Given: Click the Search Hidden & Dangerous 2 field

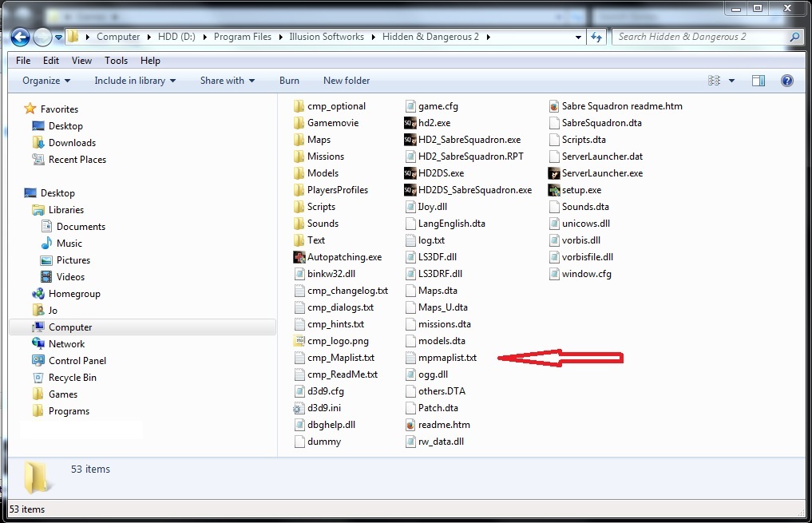Looking at the screenshot, I should click(701, 37).
